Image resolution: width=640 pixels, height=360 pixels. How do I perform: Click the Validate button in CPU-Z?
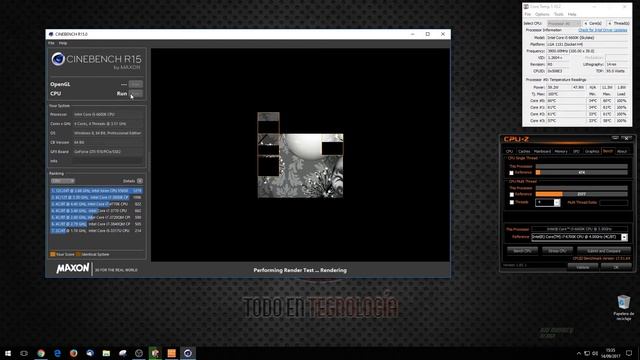[x=583, y=267]
